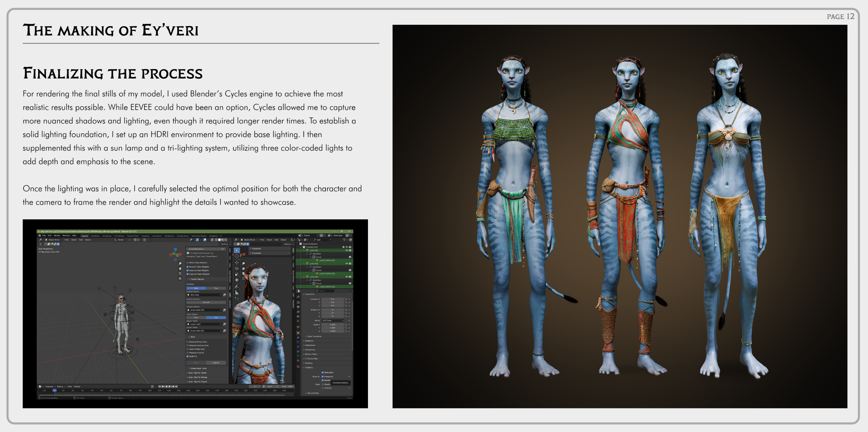The width and height of the screenshot is (868, 432).
Task: Toggle Viewports checkbox under Show In
Action: (x=322, y=377)
